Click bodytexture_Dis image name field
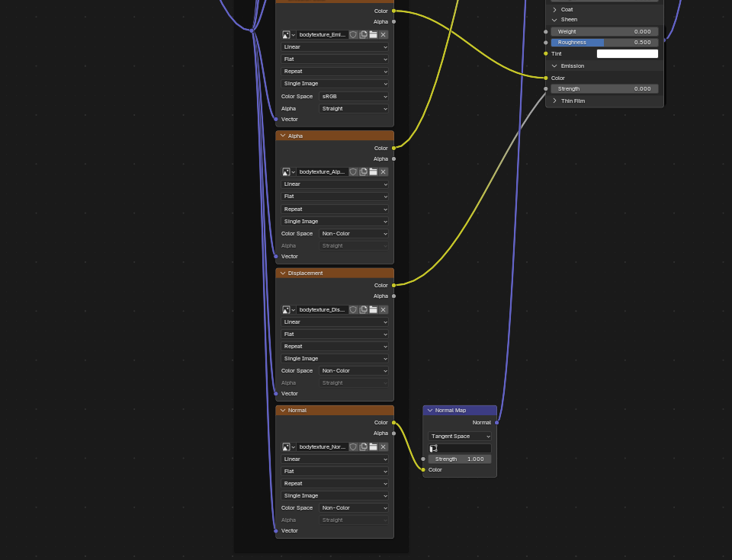Screen dimensions: 732x560 322,309
